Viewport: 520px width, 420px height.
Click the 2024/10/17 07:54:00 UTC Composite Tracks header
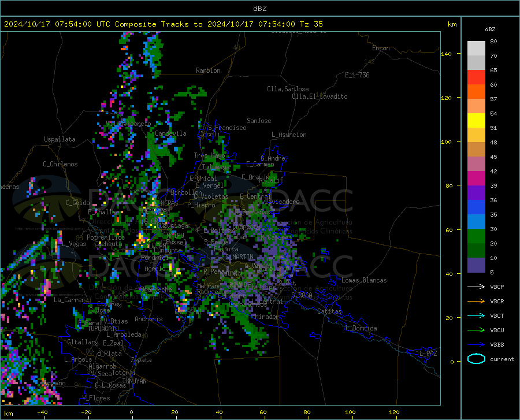tap(163, 24)
